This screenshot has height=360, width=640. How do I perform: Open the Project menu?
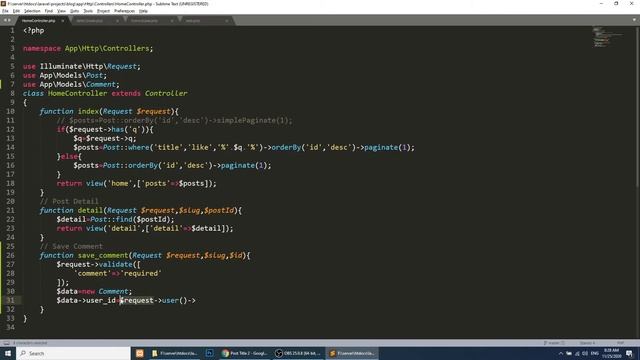103,11
